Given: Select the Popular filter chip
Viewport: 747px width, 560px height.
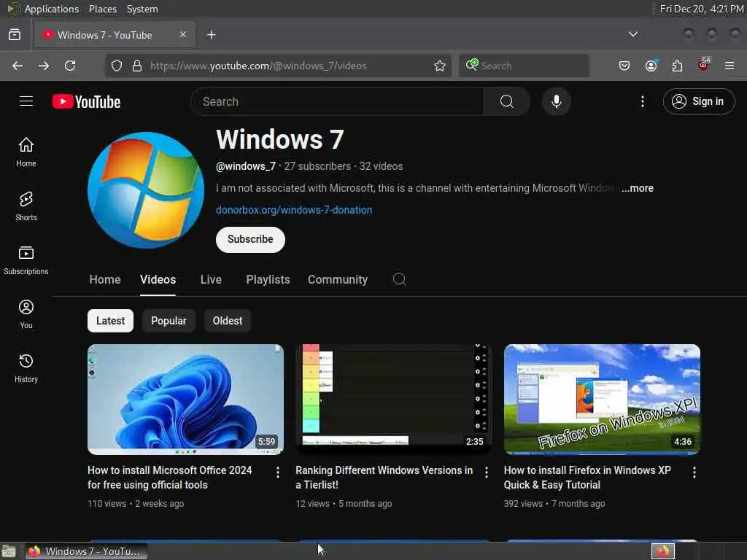Looking at the screenshot, I should pyautogui.click(x=169, y=321).
